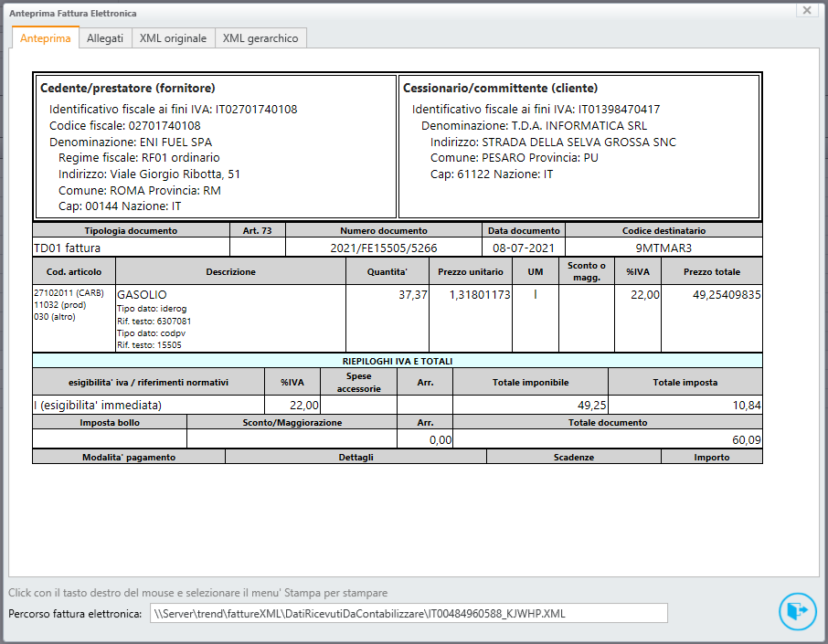
Task: Click the blue exit door icon
Action: 797,611
